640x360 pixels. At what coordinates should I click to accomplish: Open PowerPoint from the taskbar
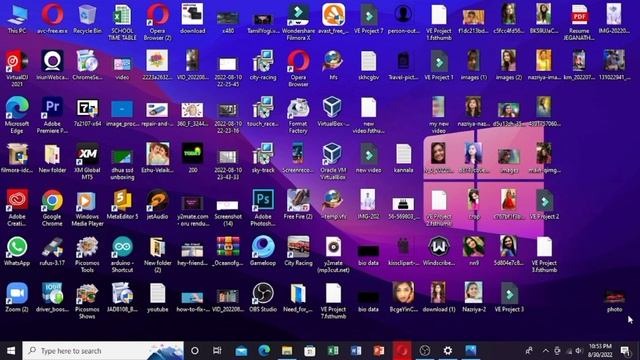[378, 351]
